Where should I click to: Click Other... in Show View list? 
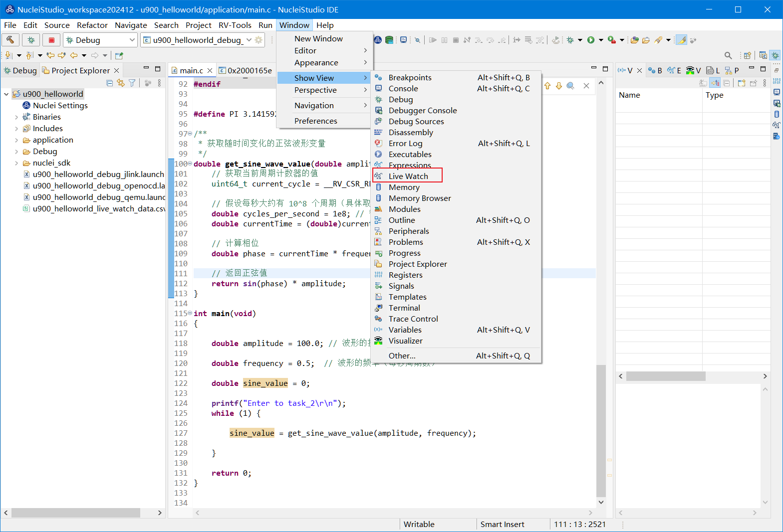[x=457, y=355]
